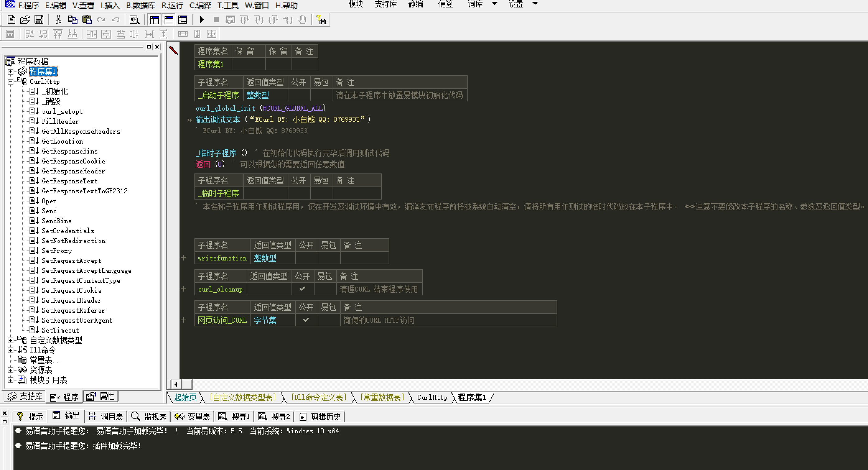Viewport: 868px width, 470px height.
Task: Toggle the 公开 checkmark for curl_cleanup
Action: pyautogui.click(x=302, y=289)
